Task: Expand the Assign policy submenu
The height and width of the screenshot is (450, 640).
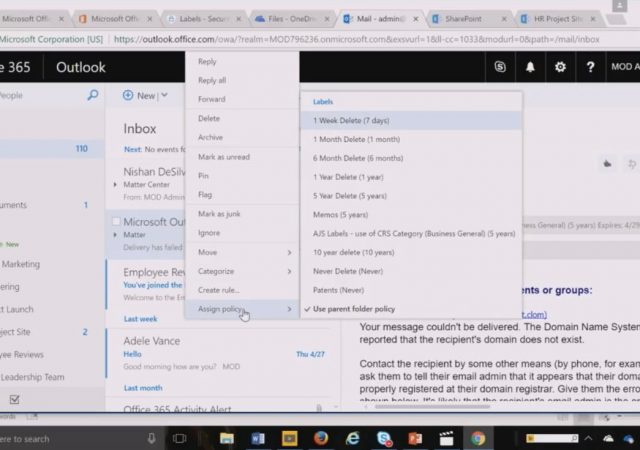Action: pos(242,309)
